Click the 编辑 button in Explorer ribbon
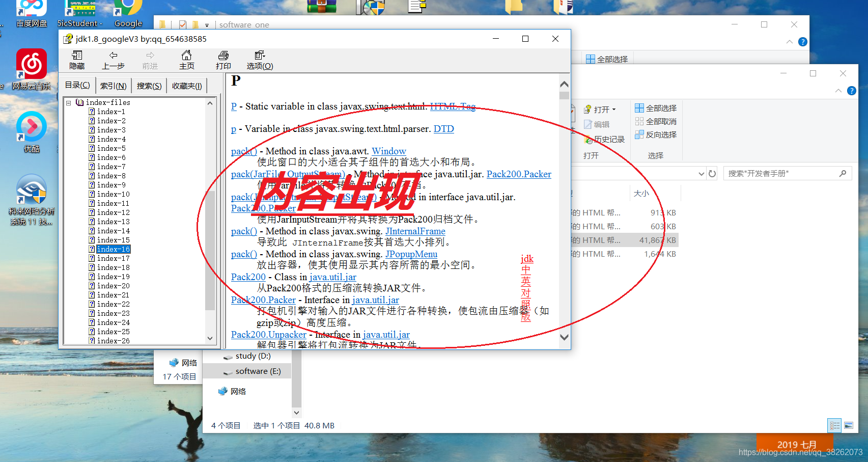The width and height of the screenshot is (868, 462). coord(597,124)
